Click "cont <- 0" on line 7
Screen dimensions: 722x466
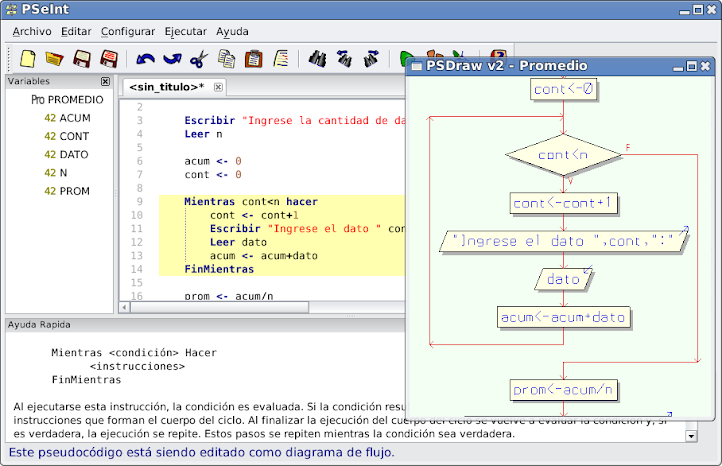(x=213, y=175)
